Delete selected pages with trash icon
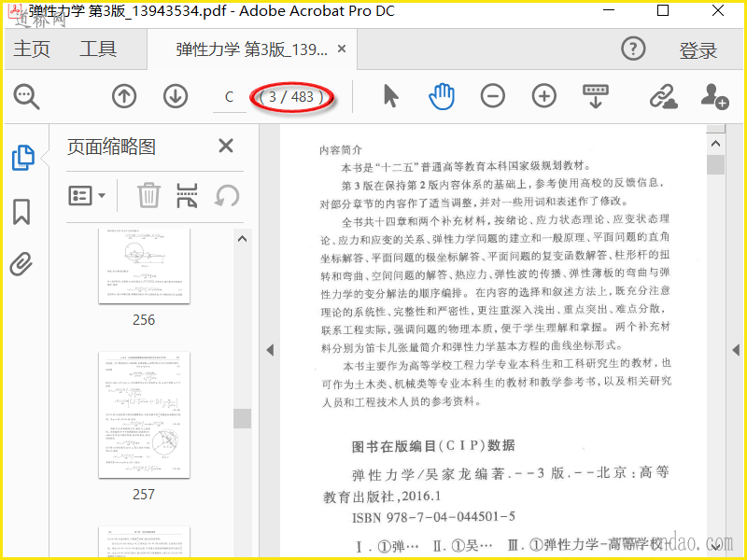This screenshot has height=560, width=747. click(x=148, y=195)
